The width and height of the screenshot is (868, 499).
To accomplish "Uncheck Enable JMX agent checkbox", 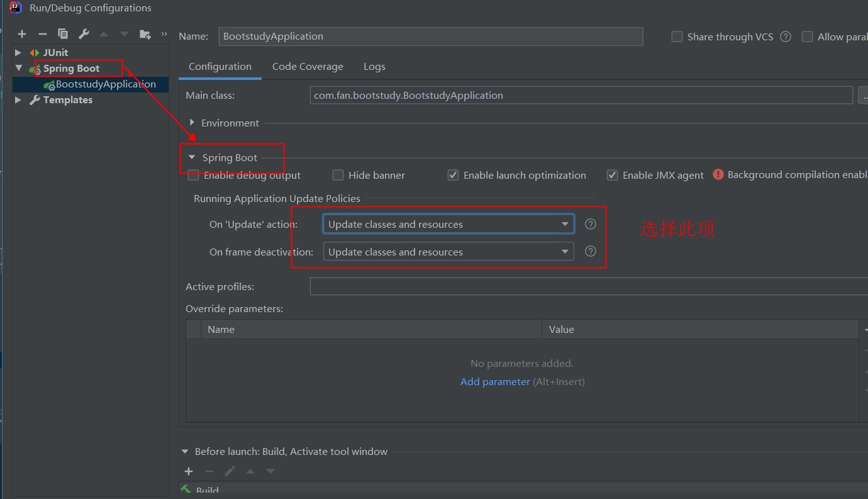I will pos(612,175).
